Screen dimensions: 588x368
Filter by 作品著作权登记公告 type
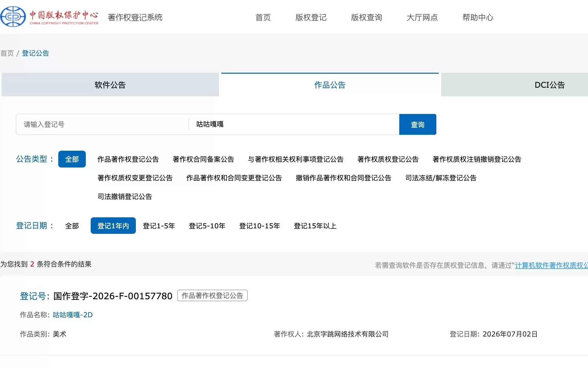pos(128,159)
